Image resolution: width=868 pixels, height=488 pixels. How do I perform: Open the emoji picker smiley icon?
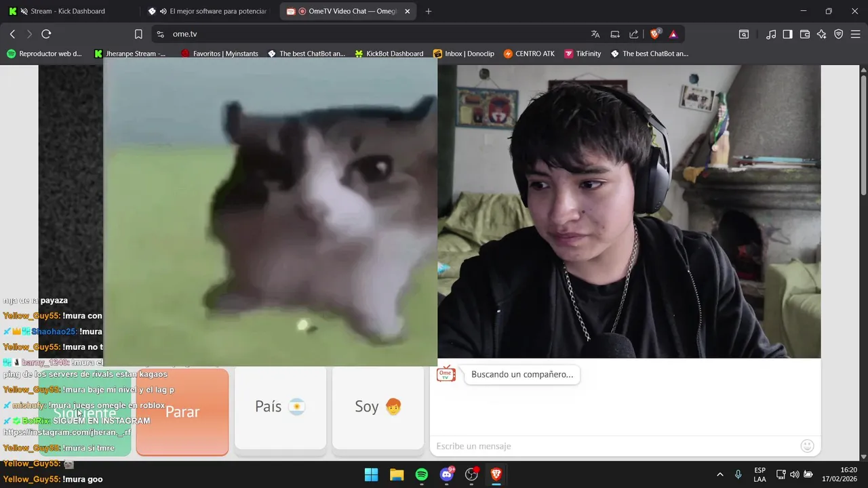click(x=807, y=446)
